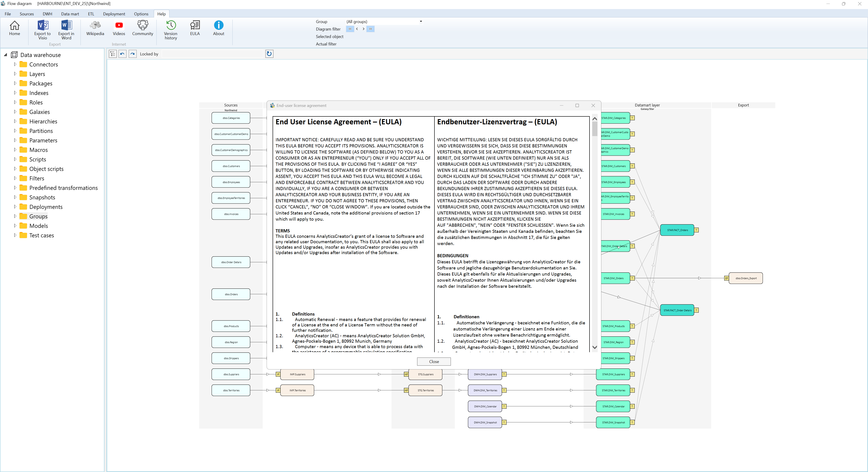The width and height of the screenshot is (868, 472).
Task: Select the Predefined transformations tree item
Action: [x=63, y=188]
